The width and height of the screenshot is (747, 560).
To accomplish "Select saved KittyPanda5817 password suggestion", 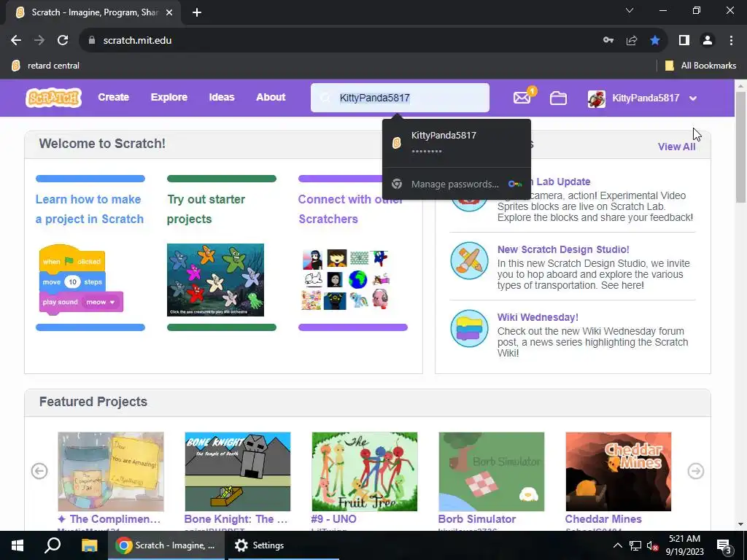I will 457,142.
